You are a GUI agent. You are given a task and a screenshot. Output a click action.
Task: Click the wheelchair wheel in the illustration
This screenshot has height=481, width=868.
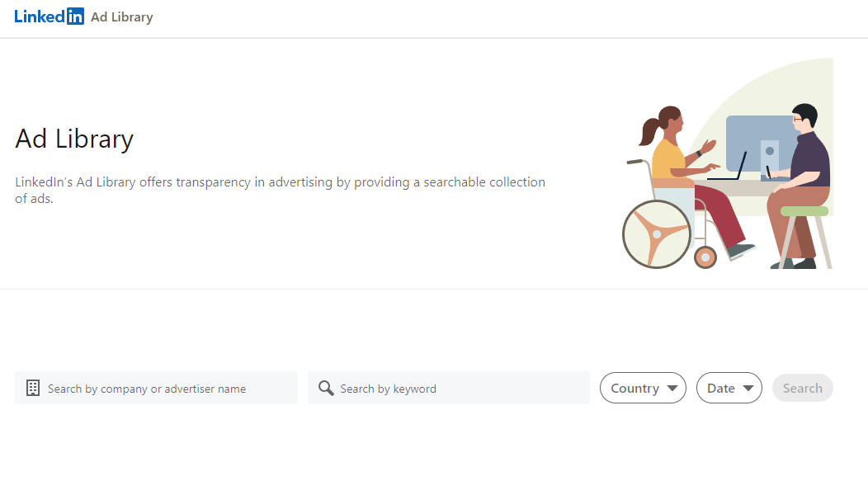pos(657,233)
